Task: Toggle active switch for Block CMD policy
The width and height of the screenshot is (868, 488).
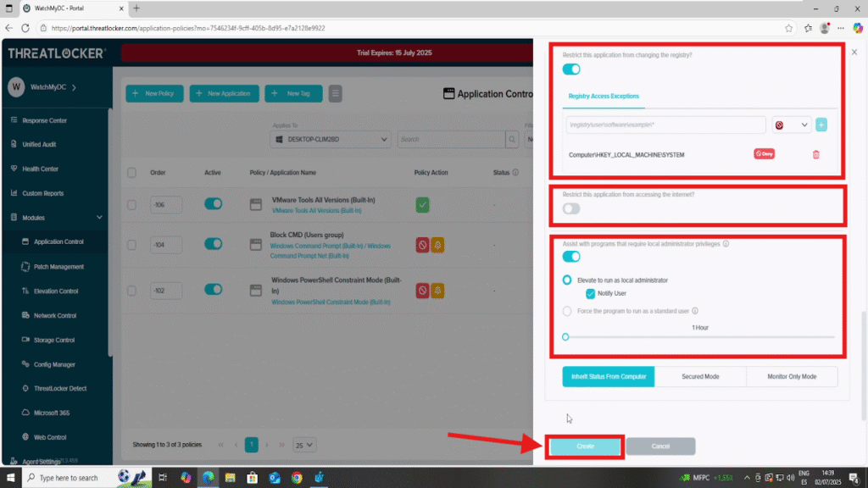Action: pyautogui.click(x=213, y=244)
